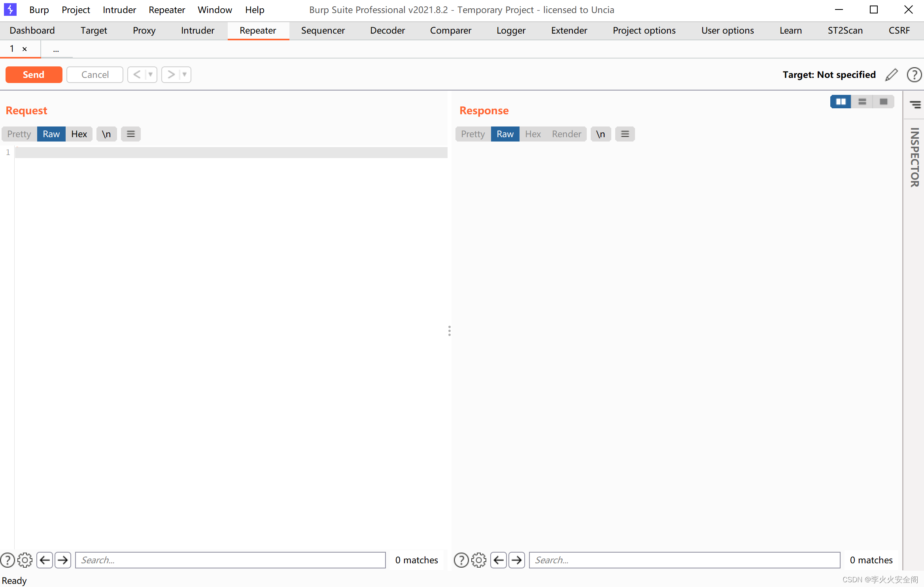Viewport: 924px width, 587px height.
Task: Switch Response view to Raw
Action: point(505,134)
